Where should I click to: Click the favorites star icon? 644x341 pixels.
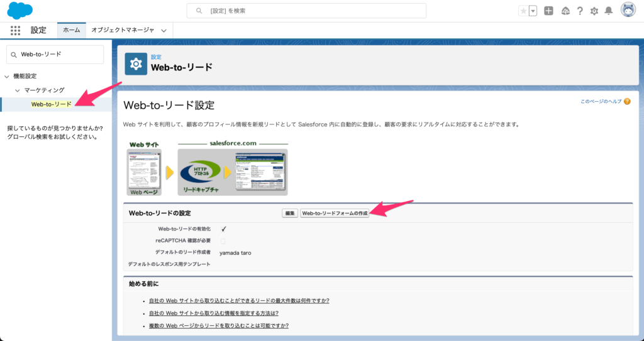coord(523,11)
